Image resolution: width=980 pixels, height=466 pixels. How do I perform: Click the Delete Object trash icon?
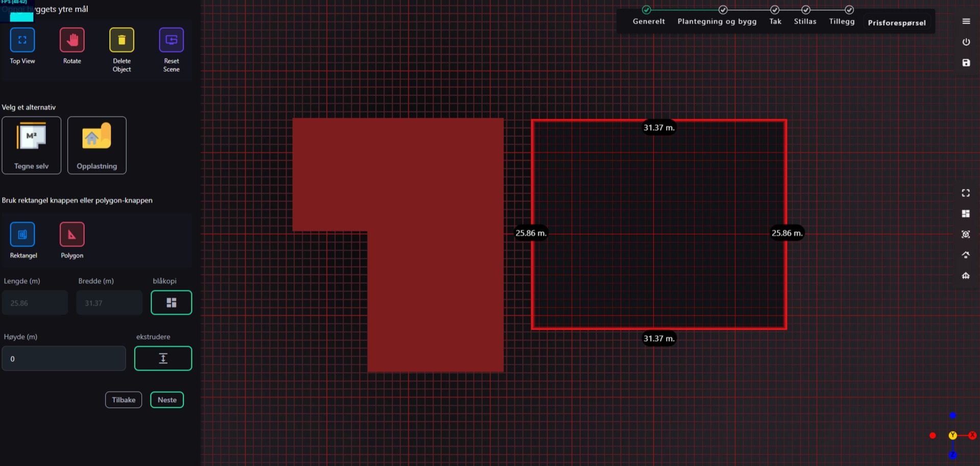[121, 40]
